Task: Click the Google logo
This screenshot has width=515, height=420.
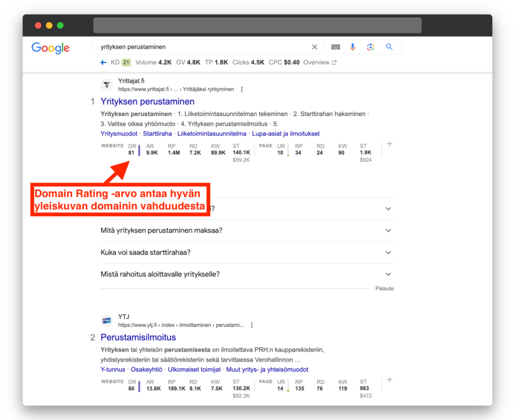Action: [51, 48]
